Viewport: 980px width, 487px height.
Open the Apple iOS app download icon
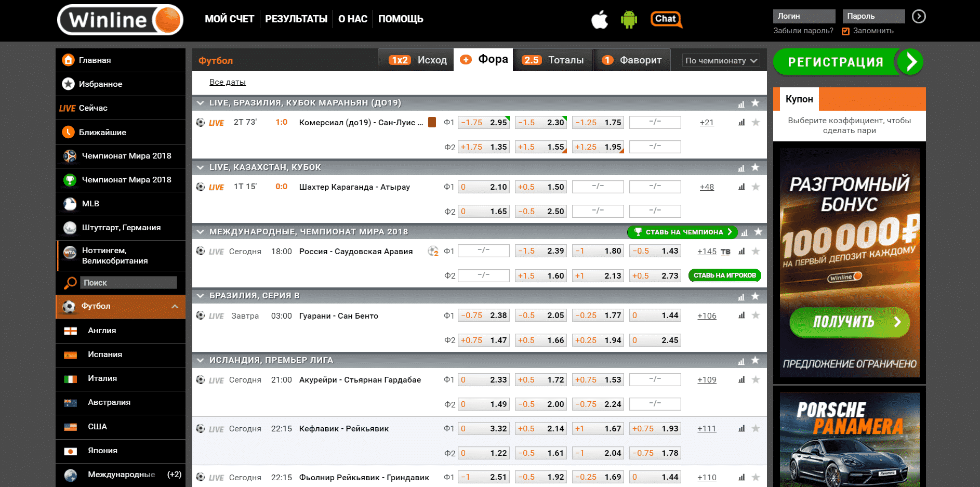[x=600, y=20]
